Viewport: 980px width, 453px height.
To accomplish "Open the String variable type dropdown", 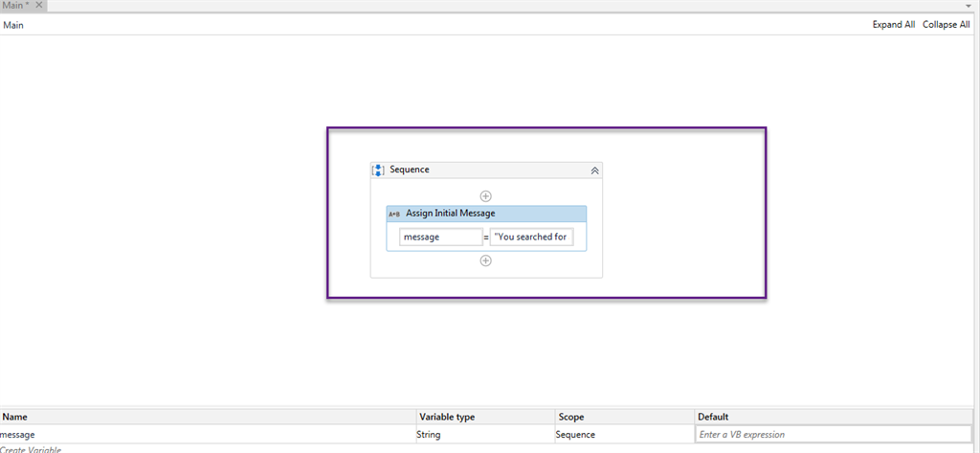I will point(485,434).
